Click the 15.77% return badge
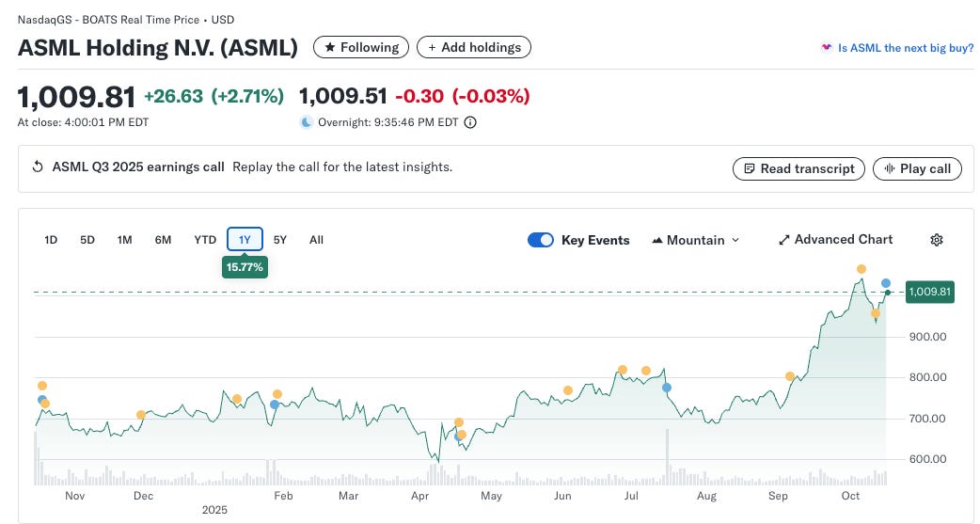The width and height of the screenshot is (980, 524). (245, 267)
